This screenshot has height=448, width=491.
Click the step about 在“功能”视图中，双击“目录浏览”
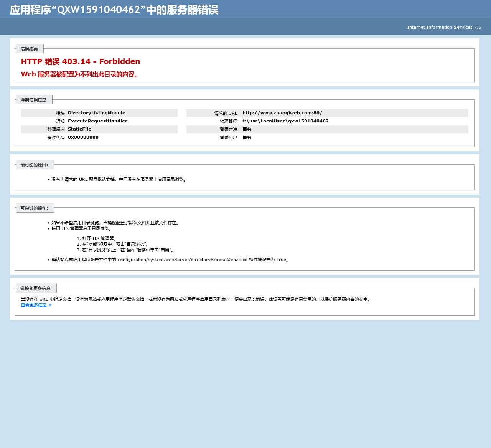(115, 244)
